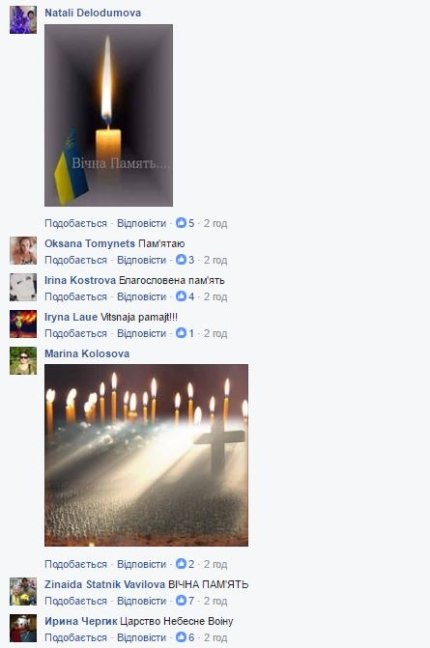This screenshot has height=648, width=430.
Task: Open the candles and cross image
Action: coord(146,455)
